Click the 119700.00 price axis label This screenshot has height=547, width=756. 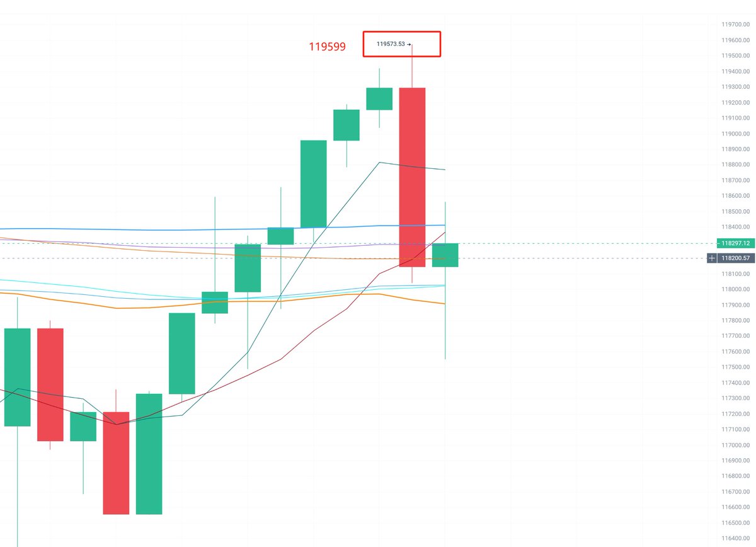735,25
